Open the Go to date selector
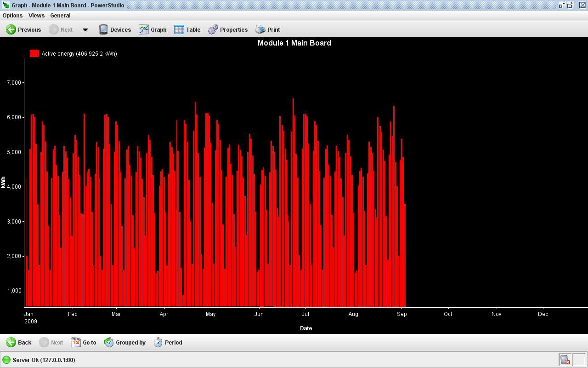The height and width of the screenshot is (368, 588). [83, 342]
